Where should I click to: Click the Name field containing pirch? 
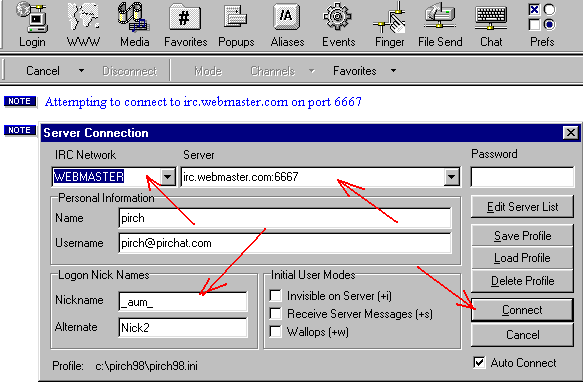284,218
